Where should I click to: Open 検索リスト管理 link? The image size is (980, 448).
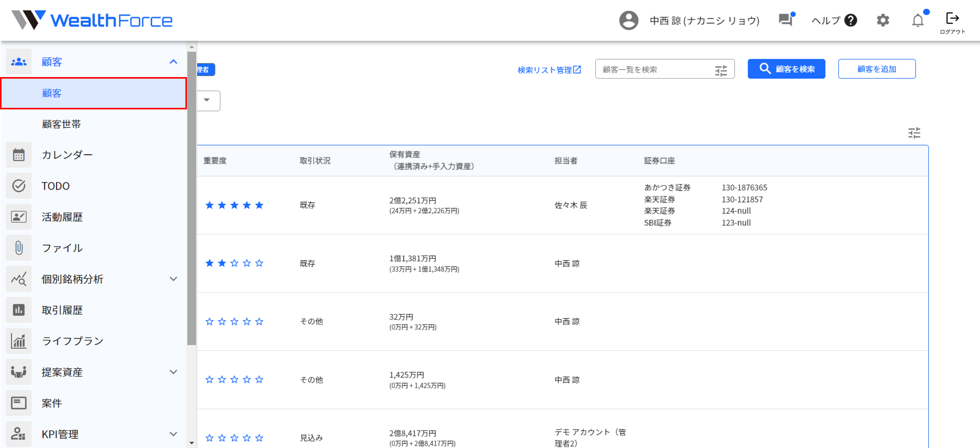coord(549,70)
